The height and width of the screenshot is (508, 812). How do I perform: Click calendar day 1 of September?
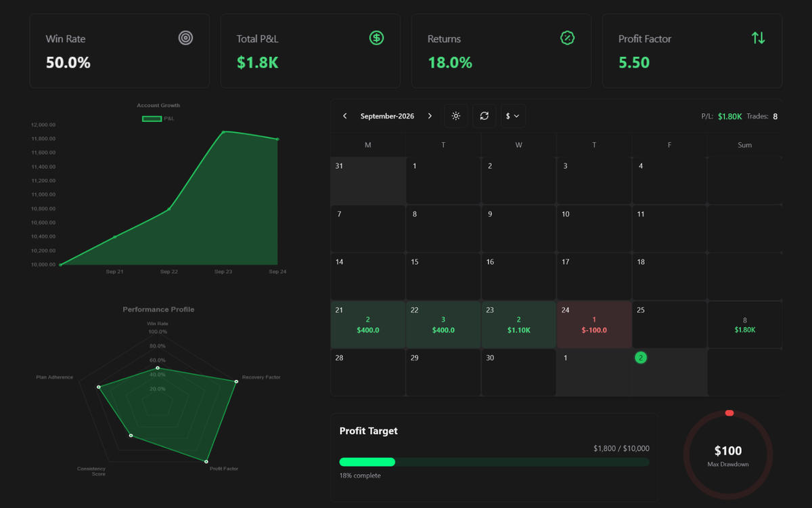coord(443,181)
